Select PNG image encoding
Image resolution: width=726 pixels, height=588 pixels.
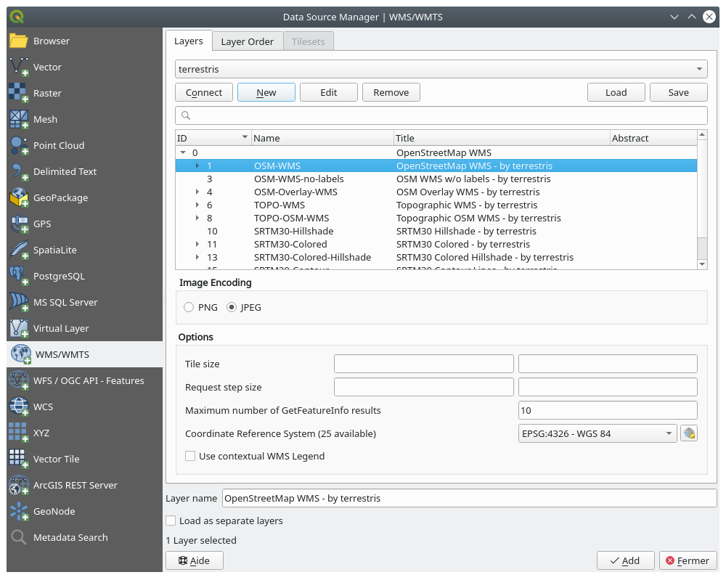pos(189,307)
